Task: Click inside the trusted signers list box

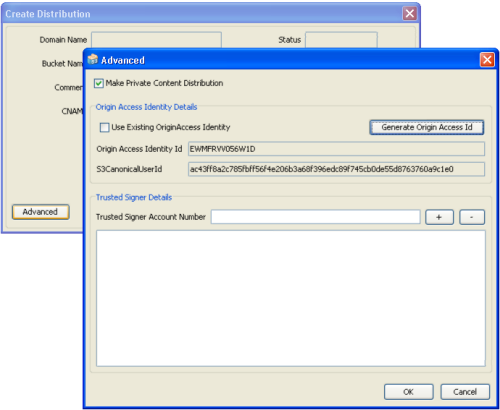Action: coord(291,298)
